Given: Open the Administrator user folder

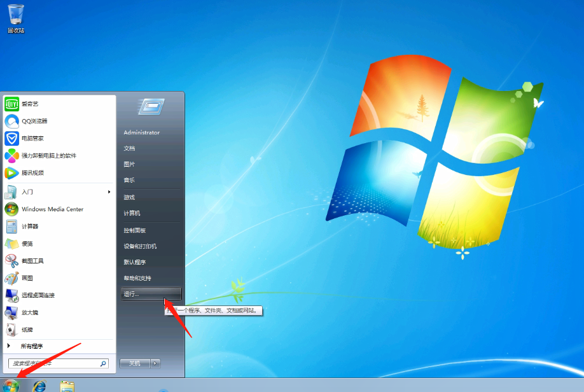Looking at the screenshot, I should click(x=141, y=132).
